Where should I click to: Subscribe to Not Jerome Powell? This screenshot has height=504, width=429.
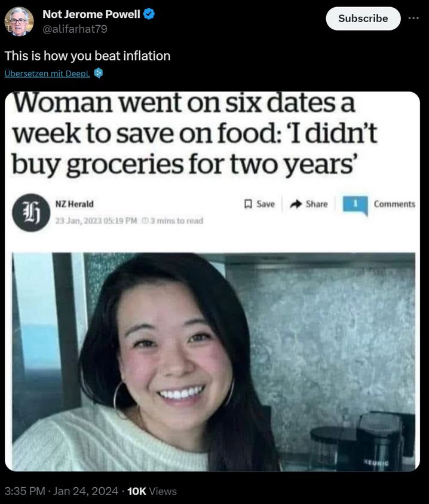363,19
